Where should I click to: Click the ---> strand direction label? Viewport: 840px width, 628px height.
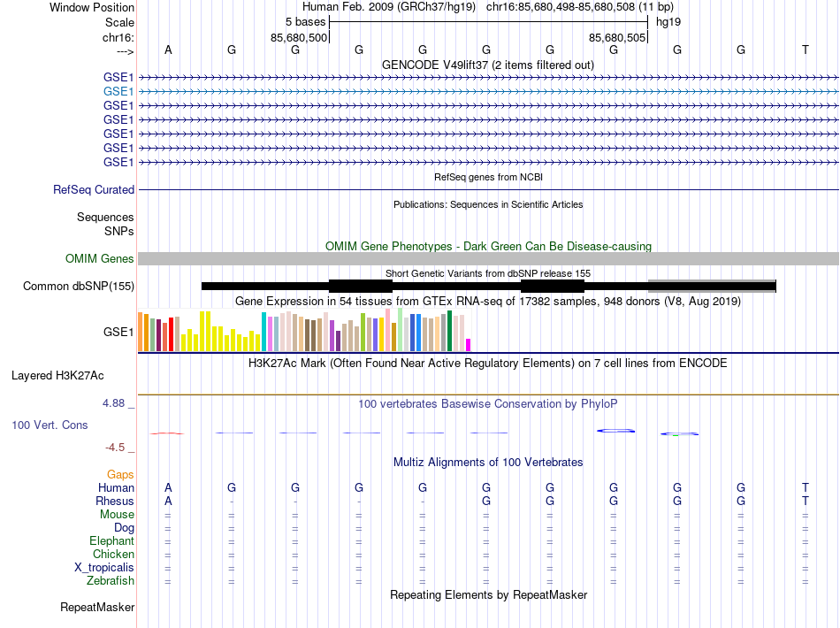point(126,51)
